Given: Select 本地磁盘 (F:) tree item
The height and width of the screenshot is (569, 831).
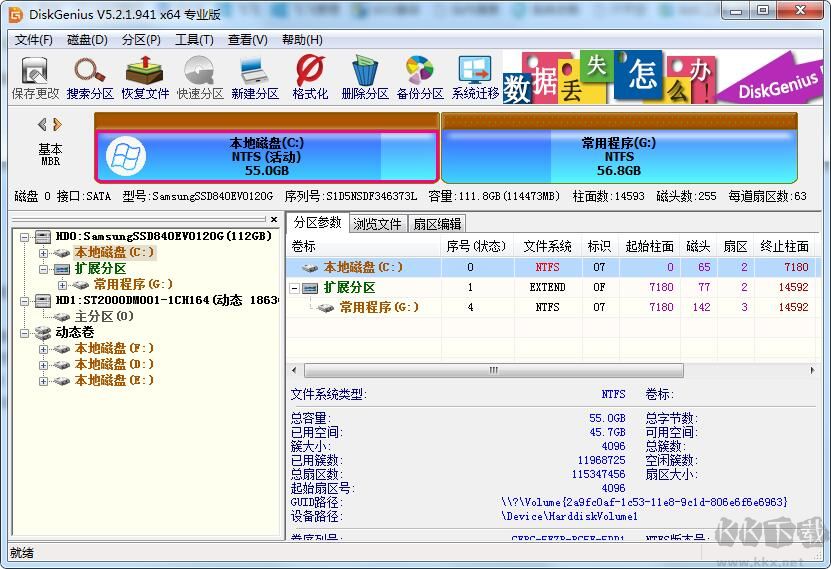Looking at the screenshot, I should click(114, 349).
